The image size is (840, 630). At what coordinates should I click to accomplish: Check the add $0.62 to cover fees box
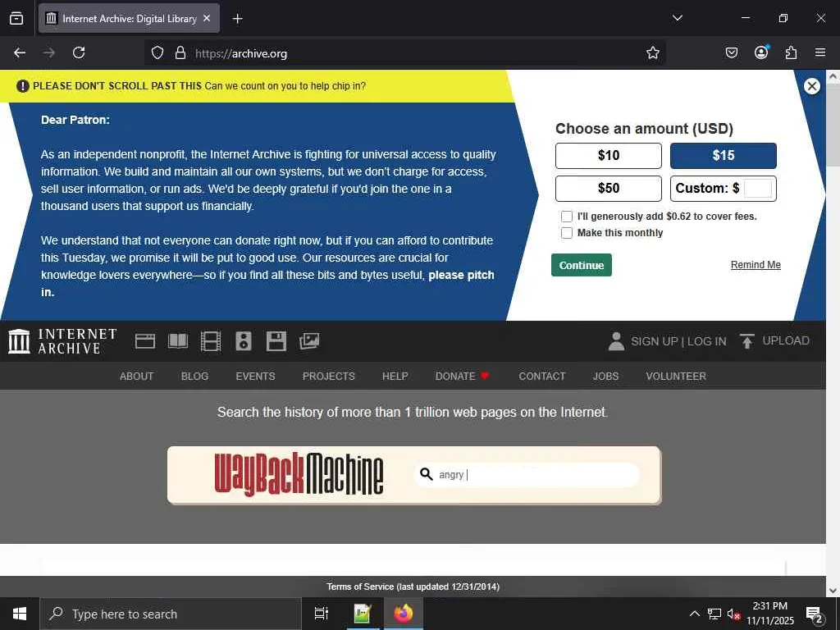(x=567, y=217)
